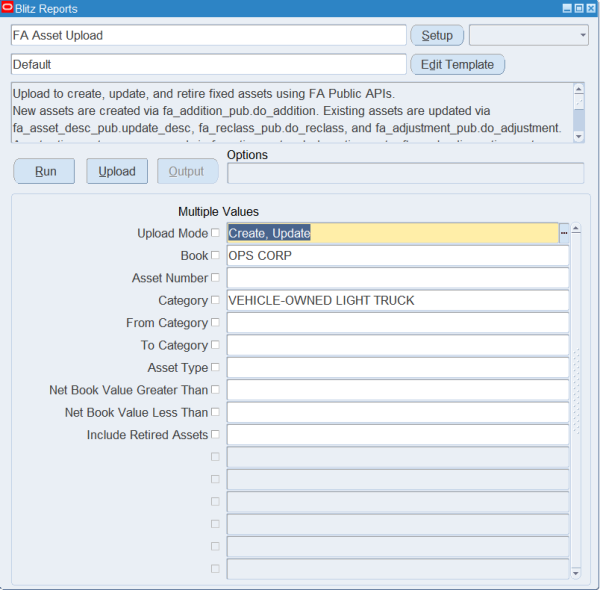600x590 pixels.
Task: Toggle Upload Mode multiple values checkbox
Action: (215, 233)
